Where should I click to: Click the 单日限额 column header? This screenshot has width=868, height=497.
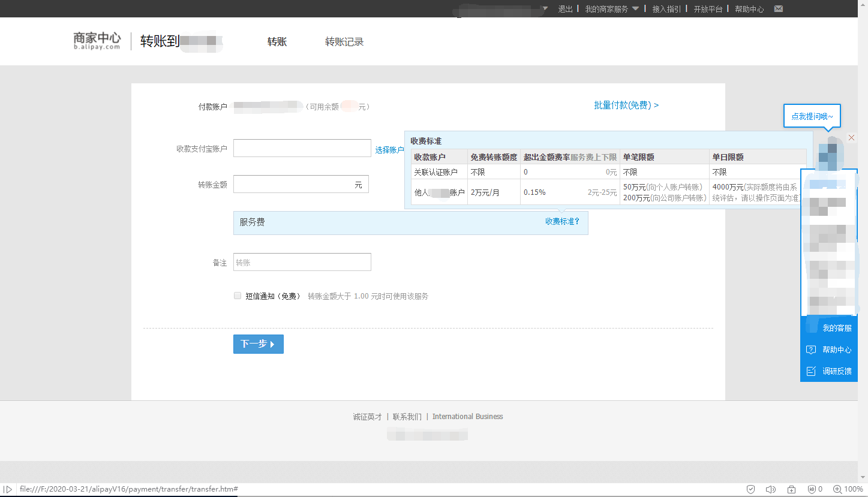pos(728,157)
